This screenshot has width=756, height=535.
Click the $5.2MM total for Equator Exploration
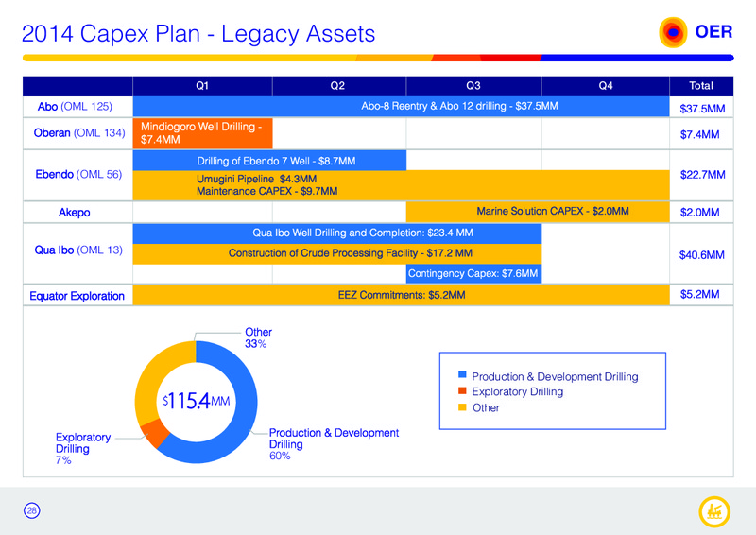click(x=699, y=294)
